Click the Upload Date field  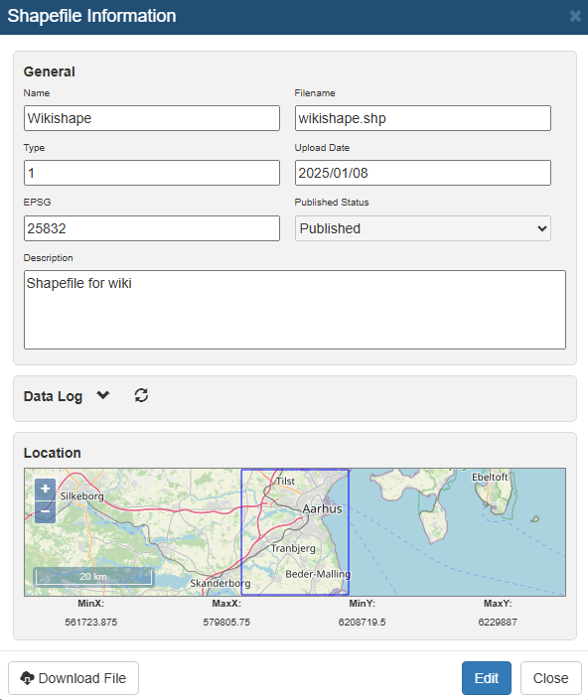(x=423, y=173)
